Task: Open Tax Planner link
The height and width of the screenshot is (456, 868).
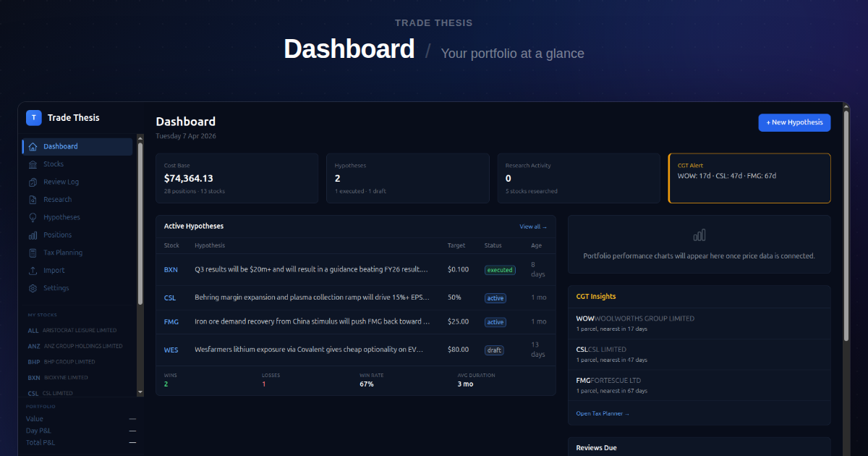Action: (x=603, y=413)
